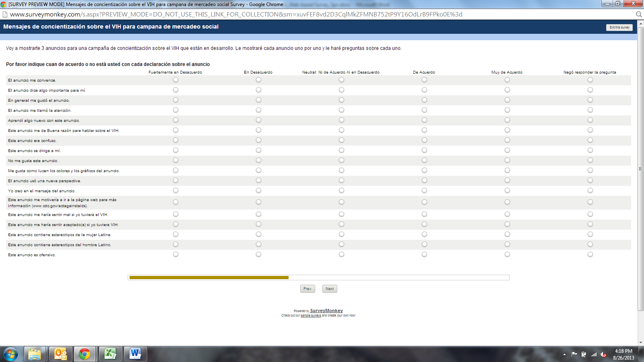Click the intro sentence 'Voy a mostrarte 3 anuncios'
Screen dimensions: 644x362
(x=204, y=48)
